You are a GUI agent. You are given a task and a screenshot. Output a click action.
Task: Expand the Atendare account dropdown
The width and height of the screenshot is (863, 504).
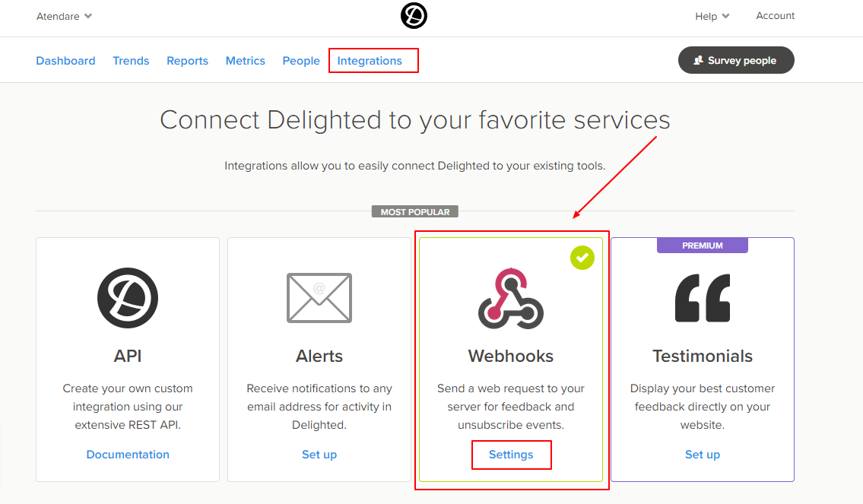coord(65,16)
